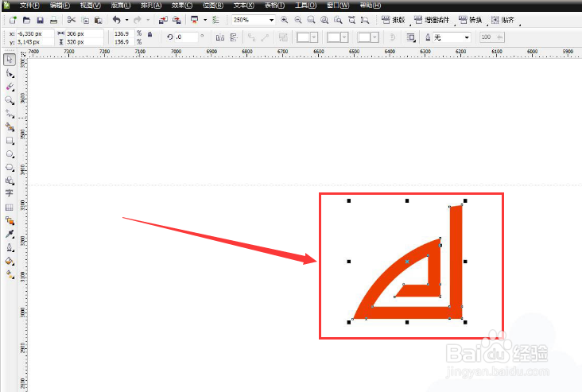Open the outline width 无 dropdown
Viewport: 582px width, 392px height.
(x=467, y=37)
